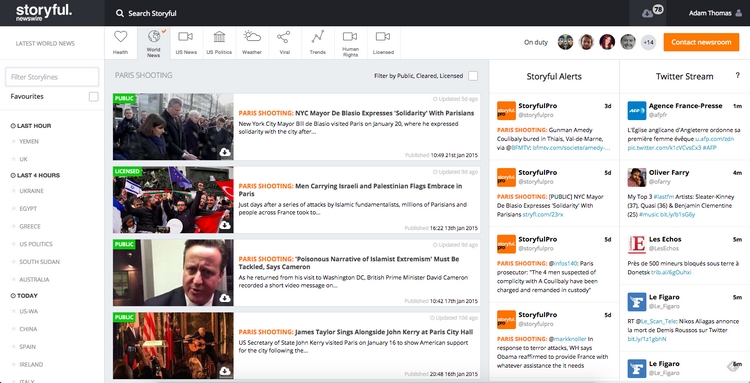Collapse the LAST 4 HOURS section
This screenshot has width=750, height=383.
pos(35,175)
